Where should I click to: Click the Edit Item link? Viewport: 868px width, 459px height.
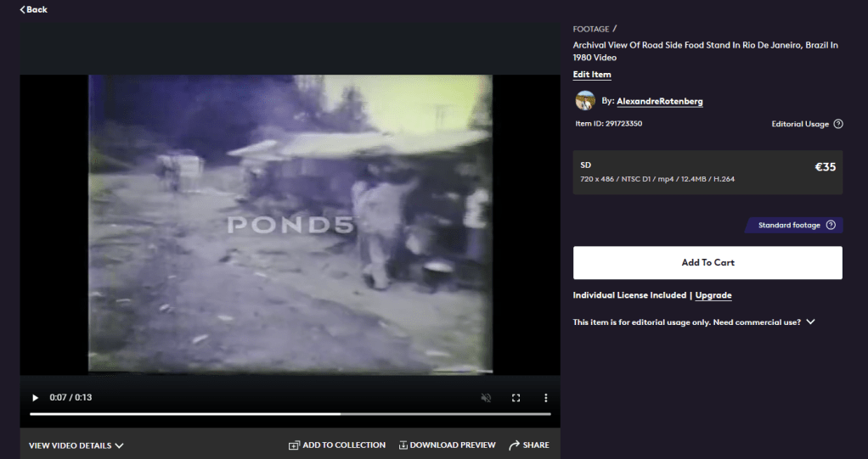(x=592, y=75)
